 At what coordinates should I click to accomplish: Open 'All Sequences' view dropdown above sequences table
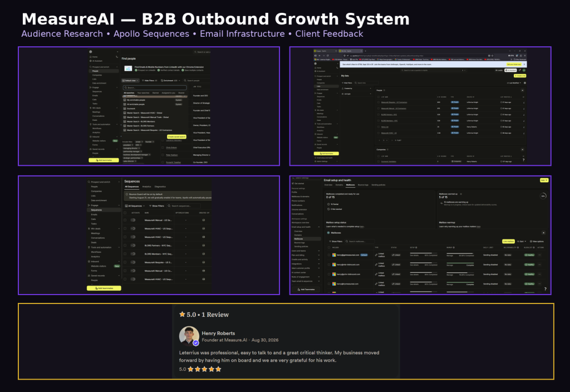coord(135,206)
